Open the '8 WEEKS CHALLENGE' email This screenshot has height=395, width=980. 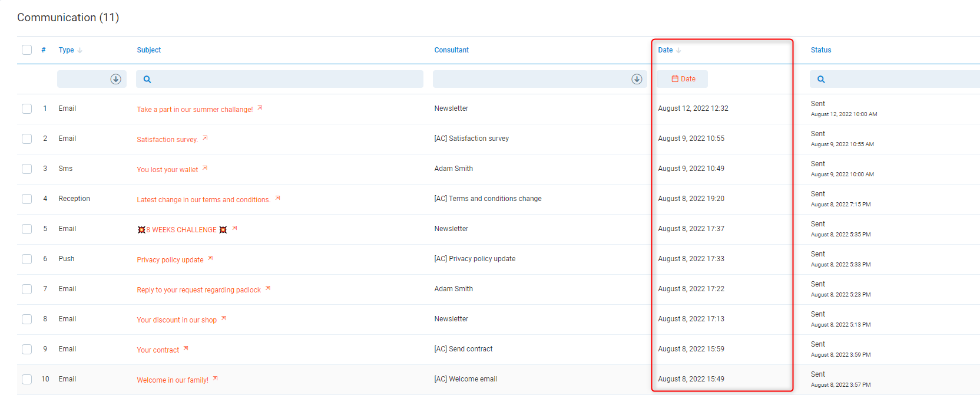click(x=181, y=230)
